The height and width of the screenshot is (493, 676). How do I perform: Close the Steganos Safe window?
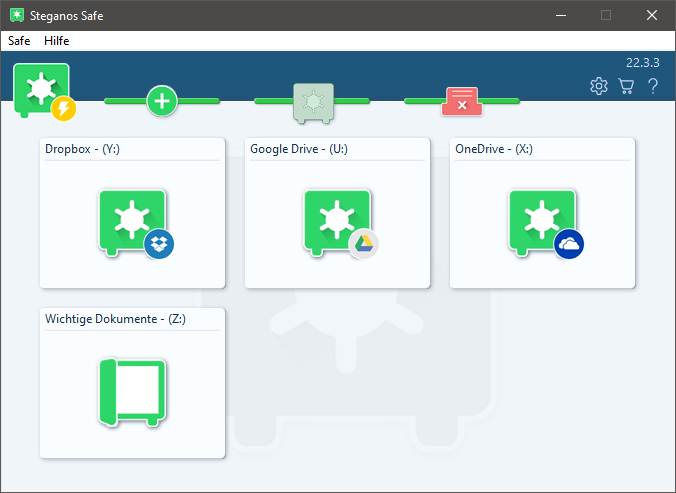coord(651,16)
